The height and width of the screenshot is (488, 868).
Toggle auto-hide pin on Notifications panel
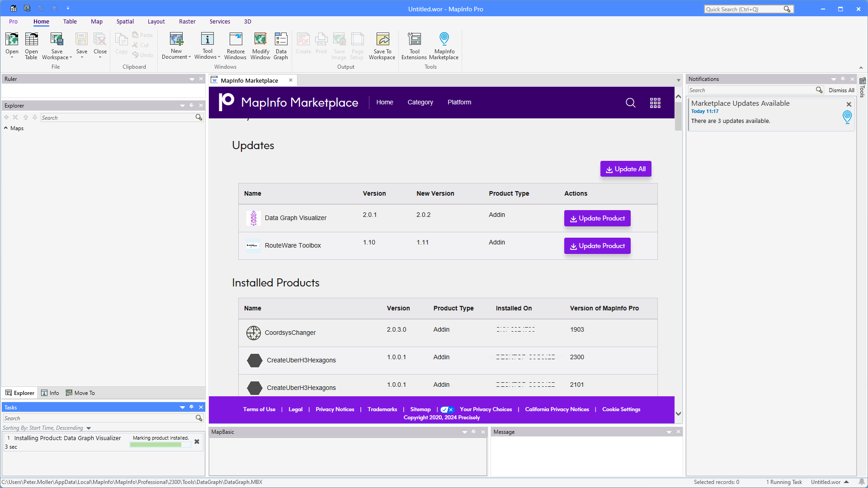pos(843,79)
